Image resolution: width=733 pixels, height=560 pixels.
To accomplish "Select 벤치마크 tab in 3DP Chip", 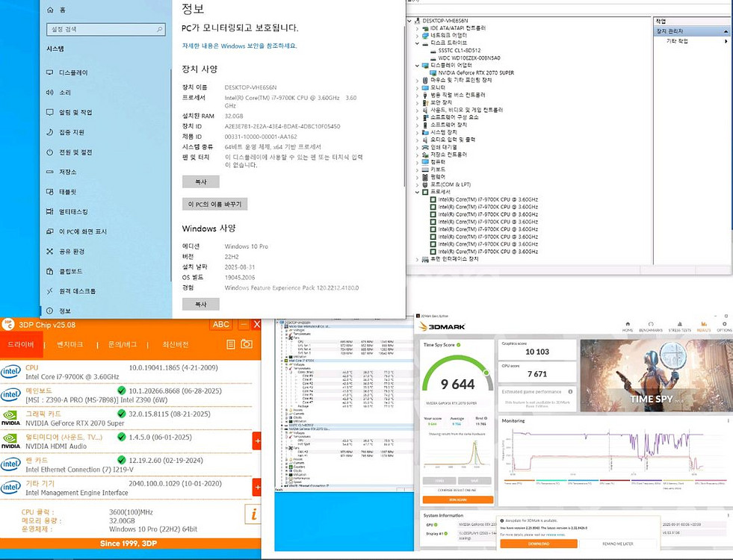I will (x=70, y=345).
